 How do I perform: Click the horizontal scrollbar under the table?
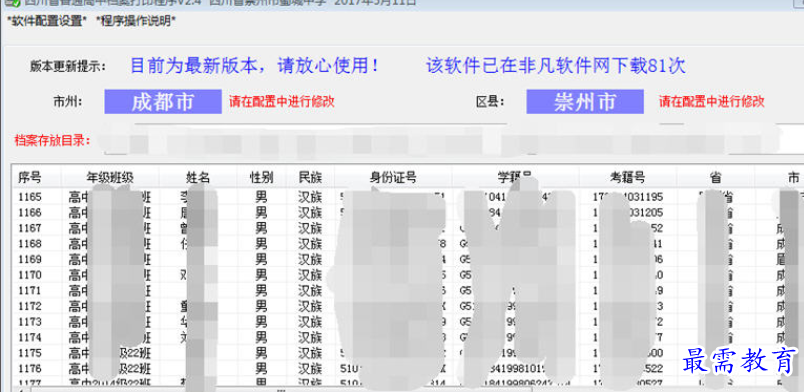pos(282,389)
